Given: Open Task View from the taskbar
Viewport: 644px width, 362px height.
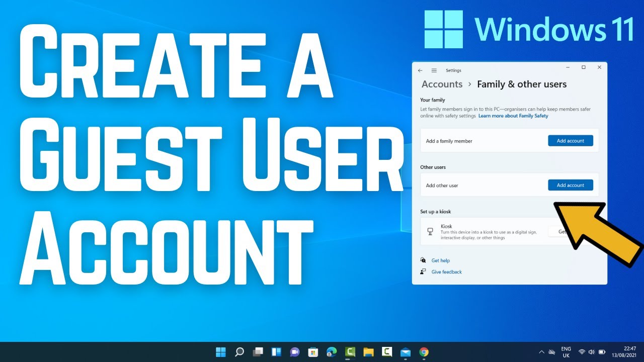Looking at the screenshot, I should (x=258, y=352).
